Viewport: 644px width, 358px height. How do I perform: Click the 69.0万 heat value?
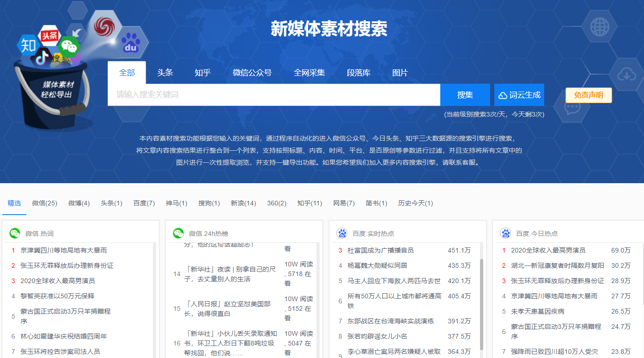(x=621, y=250)
